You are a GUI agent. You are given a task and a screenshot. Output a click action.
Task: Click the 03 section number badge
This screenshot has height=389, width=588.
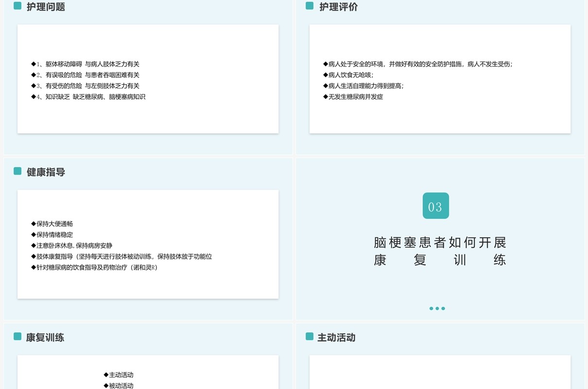(436, 206)
